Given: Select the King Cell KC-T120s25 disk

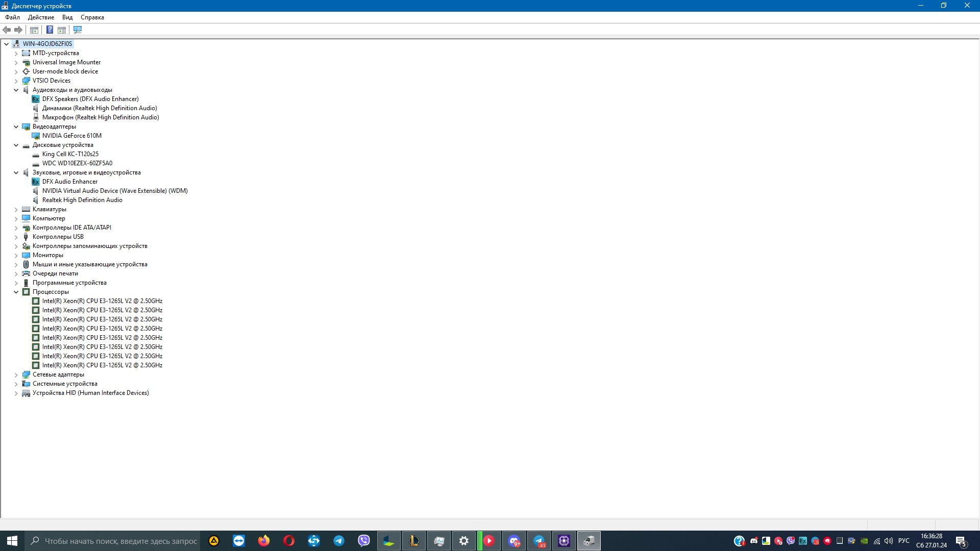Looking at the screenshot, I should [70, 154].
